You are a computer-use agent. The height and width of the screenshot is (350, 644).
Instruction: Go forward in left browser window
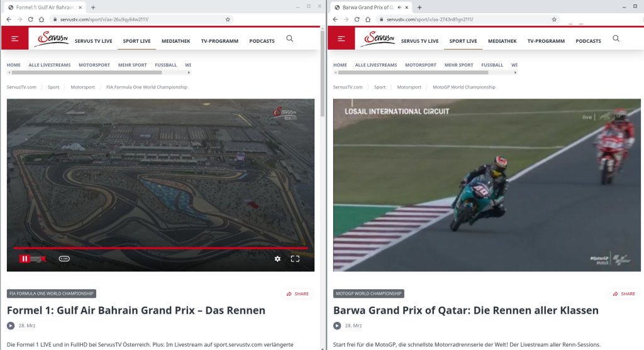pos(19,19)
